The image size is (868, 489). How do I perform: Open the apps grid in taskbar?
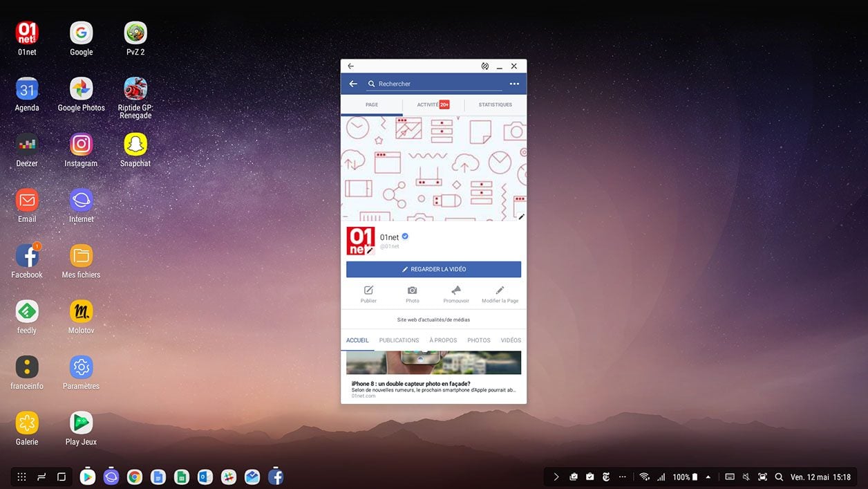[21, 477]
